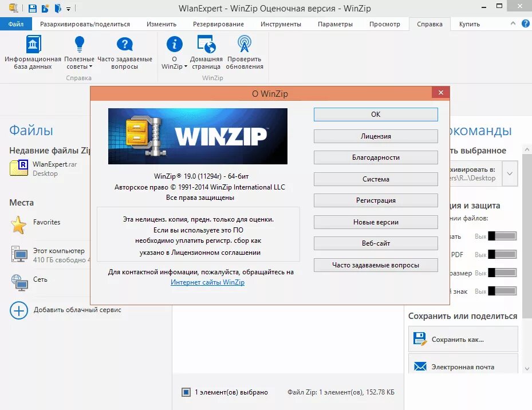Open the WlanExpert.rar recent file icon

[19, 168]
